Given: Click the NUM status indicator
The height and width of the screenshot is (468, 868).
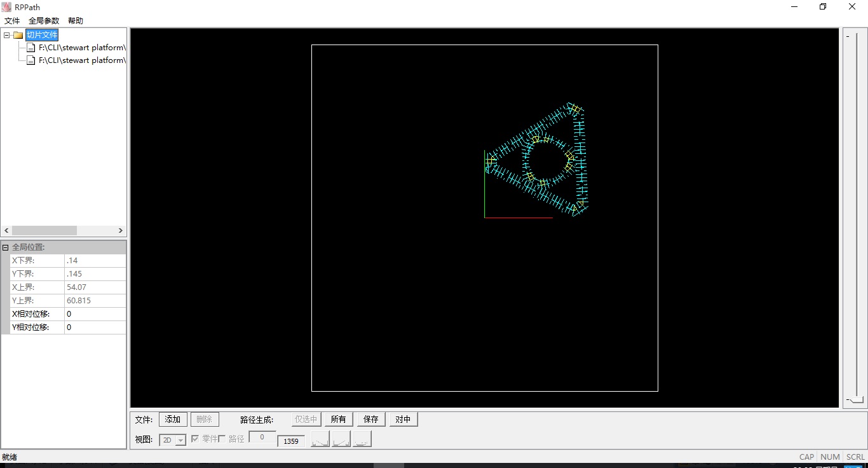Looking at the screenshot, I should (830, 457).
